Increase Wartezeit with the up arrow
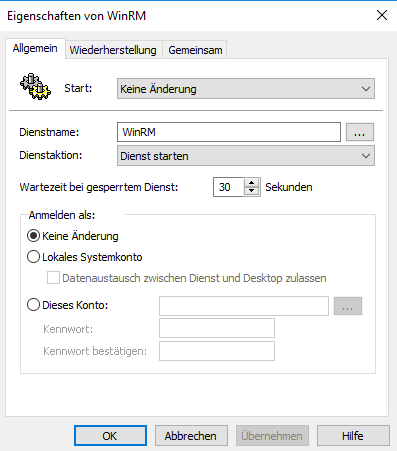The height and width of the screenshot is (451, 397). click(x=252, y=183)
